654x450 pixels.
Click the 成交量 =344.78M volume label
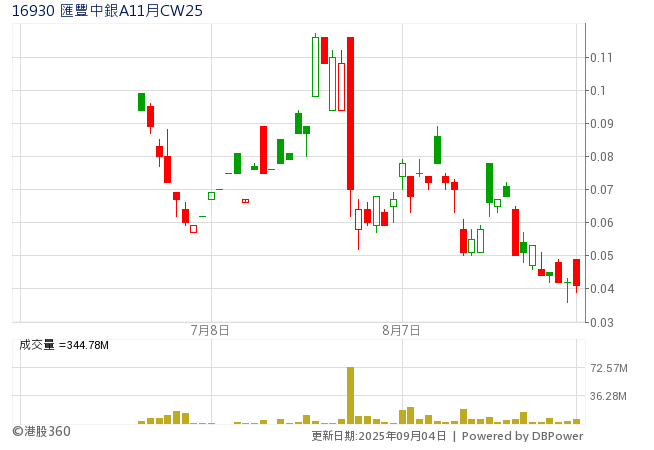[x=64, y=345]
